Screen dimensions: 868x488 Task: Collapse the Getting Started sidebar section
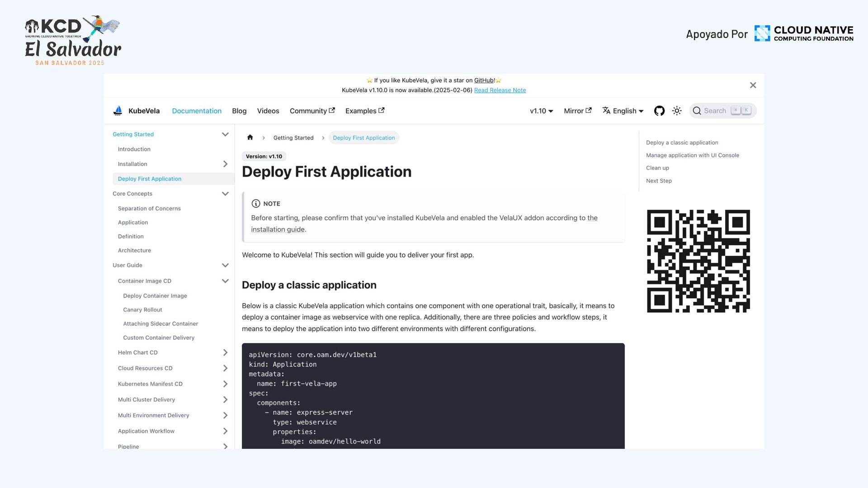(x=225, y=134)
